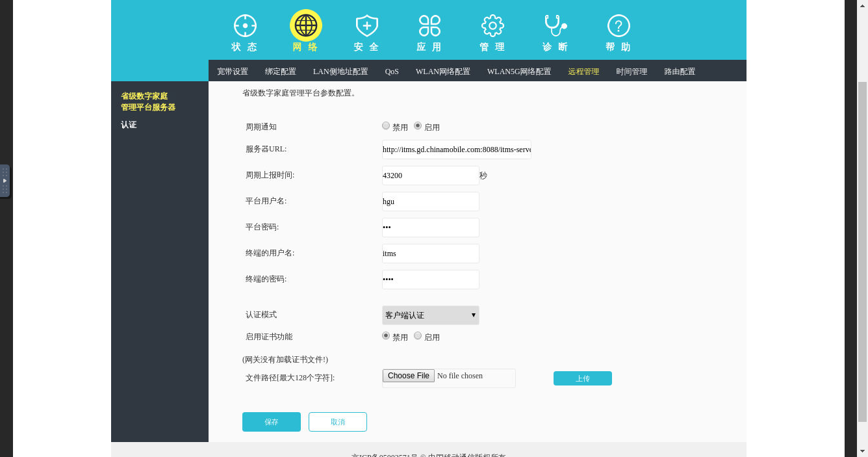The width and height of the screenshot is (868, 457).
Task: Click the 网关没有加载证书文件 notice text
Action: (285, 359)
